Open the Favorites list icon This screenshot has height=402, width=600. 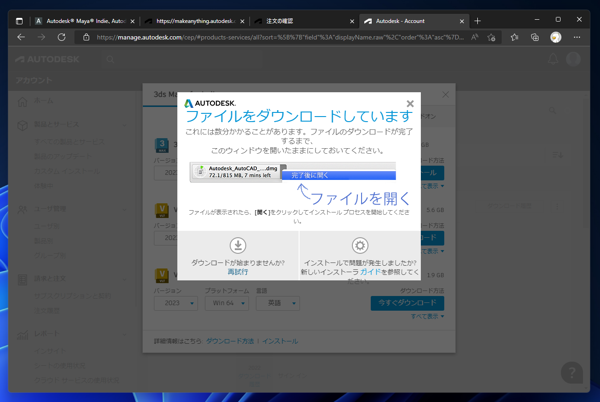514,37
